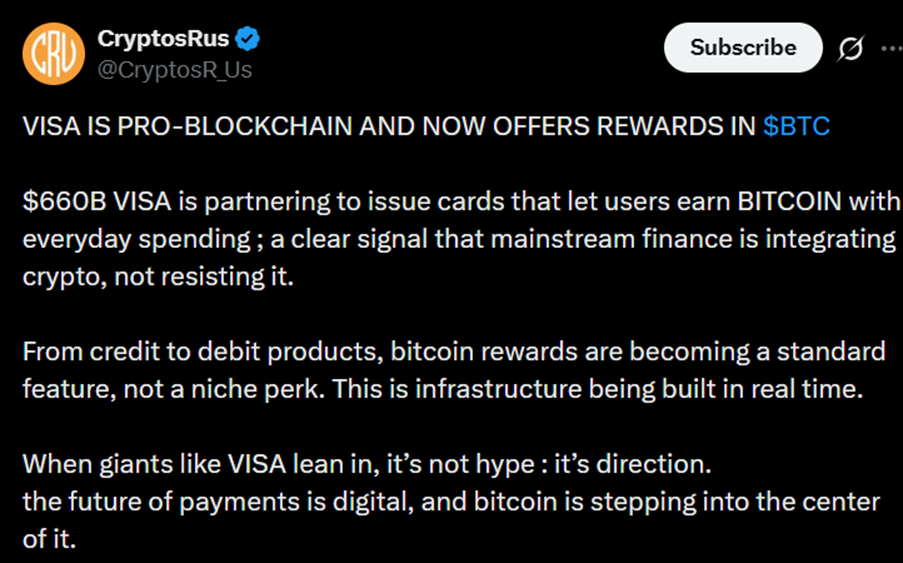Click the line 'the future of payments is digital'
This screenshot has width=903, height=563.
(451, 501)
